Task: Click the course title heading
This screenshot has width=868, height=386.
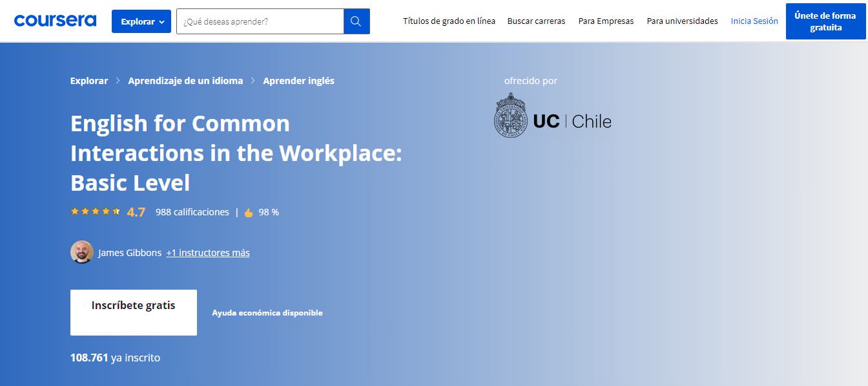Action: pos(236,153)
